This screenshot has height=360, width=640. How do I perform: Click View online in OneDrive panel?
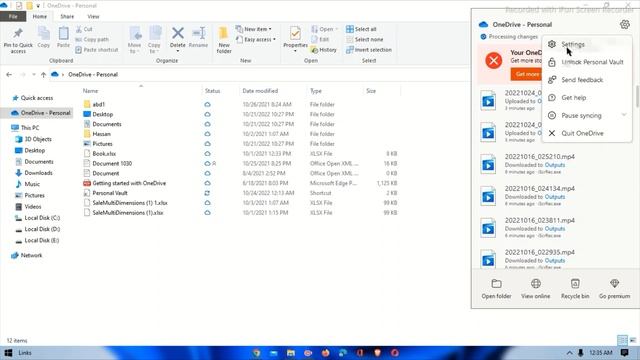(536, 289)
